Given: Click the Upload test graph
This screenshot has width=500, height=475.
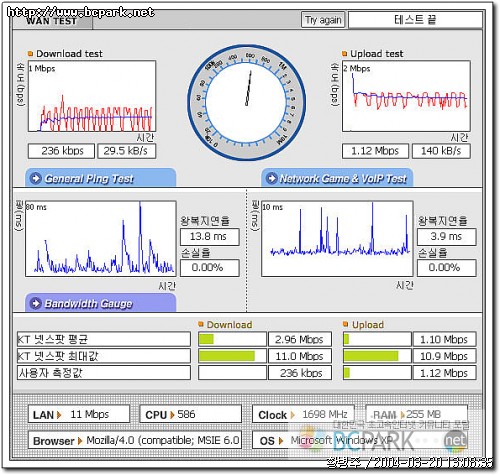Looking at the screenshot, I should 406,96.
